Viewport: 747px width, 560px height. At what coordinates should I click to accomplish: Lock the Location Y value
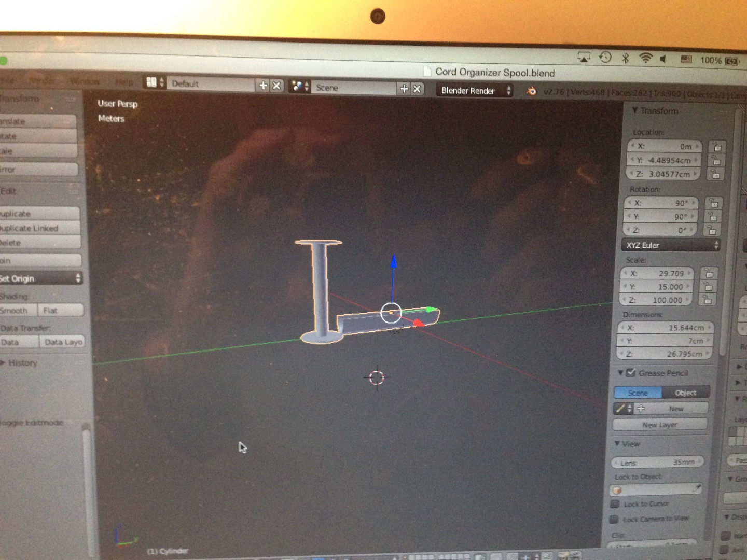point(716,160)
